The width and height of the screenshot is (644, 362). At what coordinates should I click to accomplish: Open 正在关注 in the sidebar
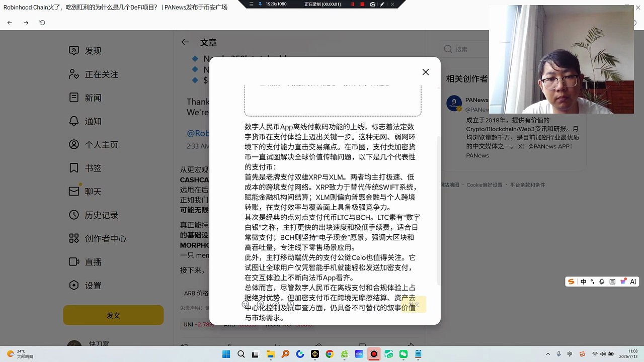click(x=94, y=74)
